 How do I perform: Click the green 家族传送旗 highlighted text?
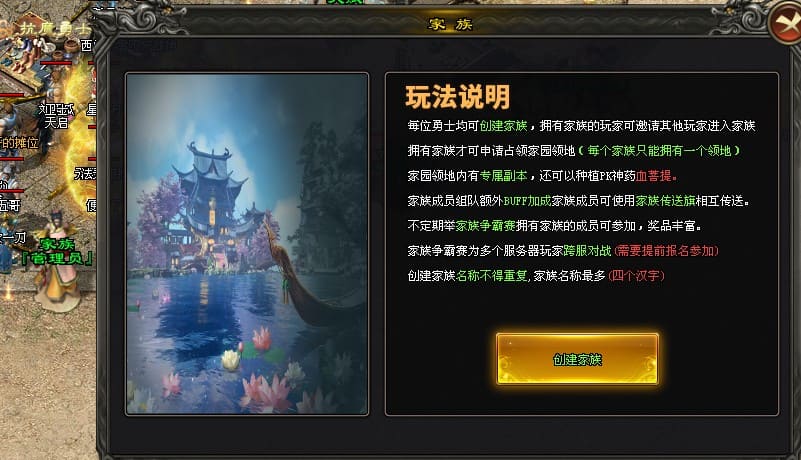pyautogui.click(x=665, y=201)
